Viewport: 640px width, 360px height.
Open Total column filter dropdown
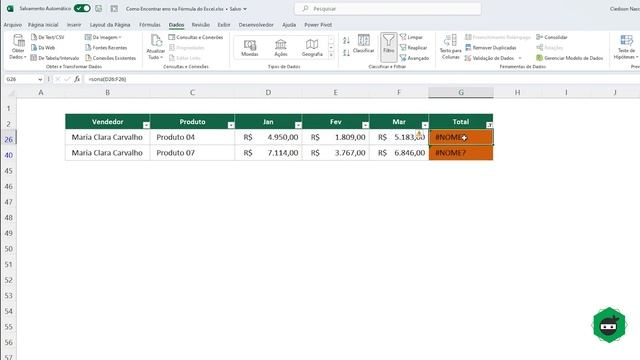pyautogui.click(x=489, y=125)
